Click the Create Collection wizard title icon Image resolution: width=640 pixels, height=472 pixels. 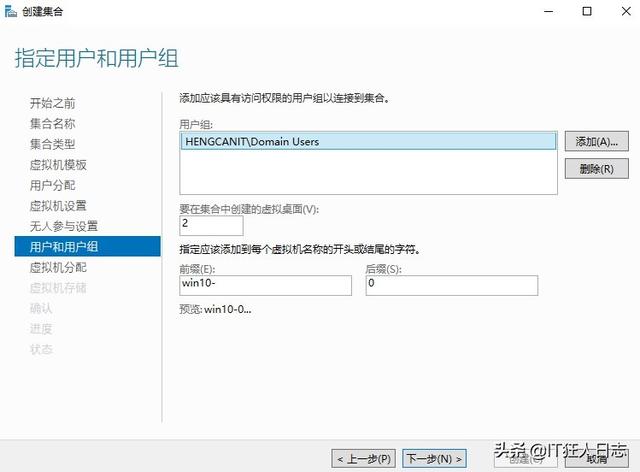point(12,12)
